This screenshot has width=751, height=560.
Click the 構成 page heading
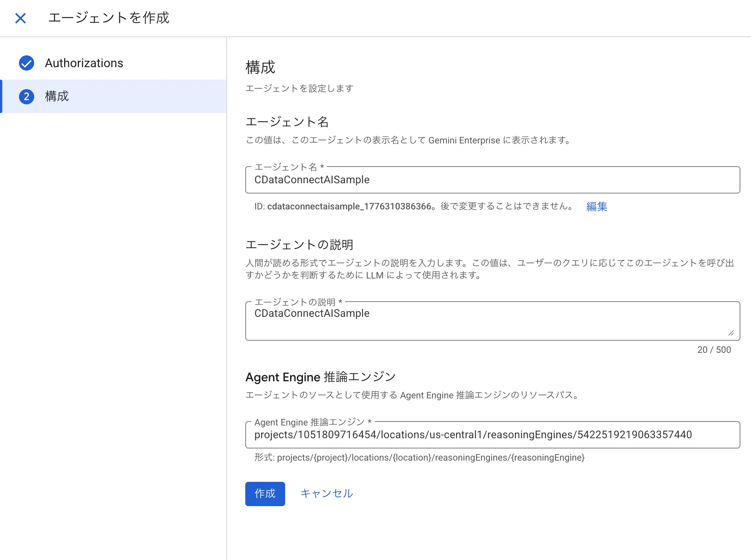260,68
